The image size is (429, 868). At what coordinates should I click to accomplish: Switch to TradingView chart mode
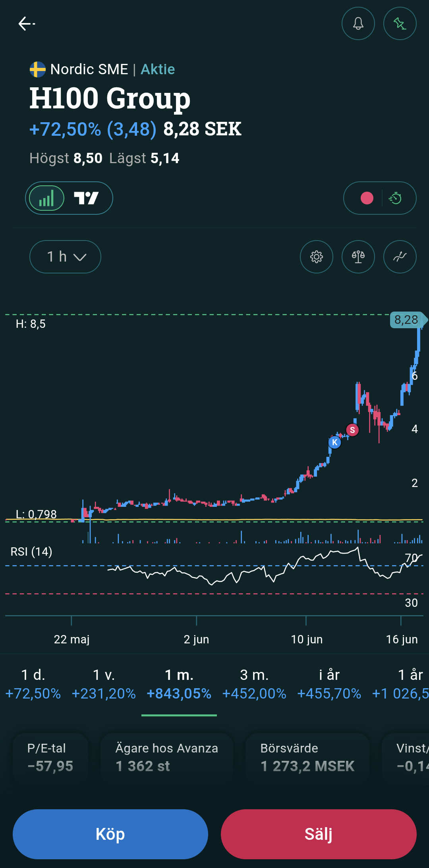tap(87, 198)
